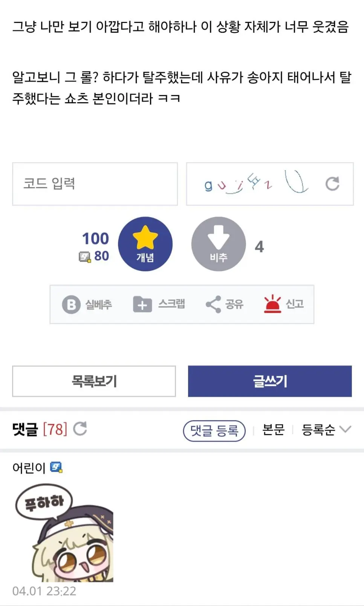
Task: Expand the comment sorting chevron
Action: point(345,430)
